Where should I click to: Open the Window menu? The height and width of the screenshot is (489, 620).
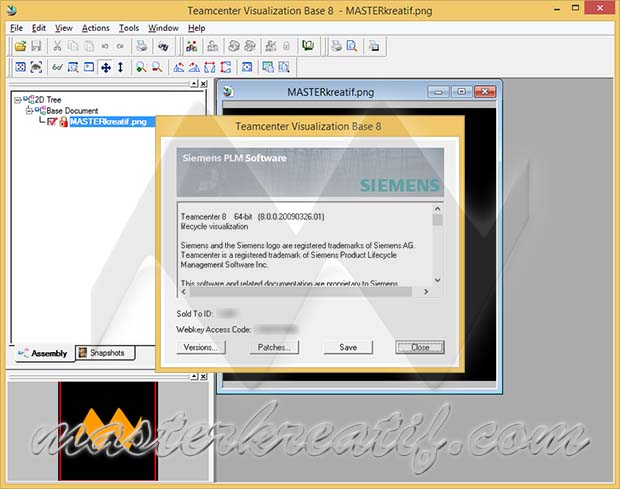(163, 28)
